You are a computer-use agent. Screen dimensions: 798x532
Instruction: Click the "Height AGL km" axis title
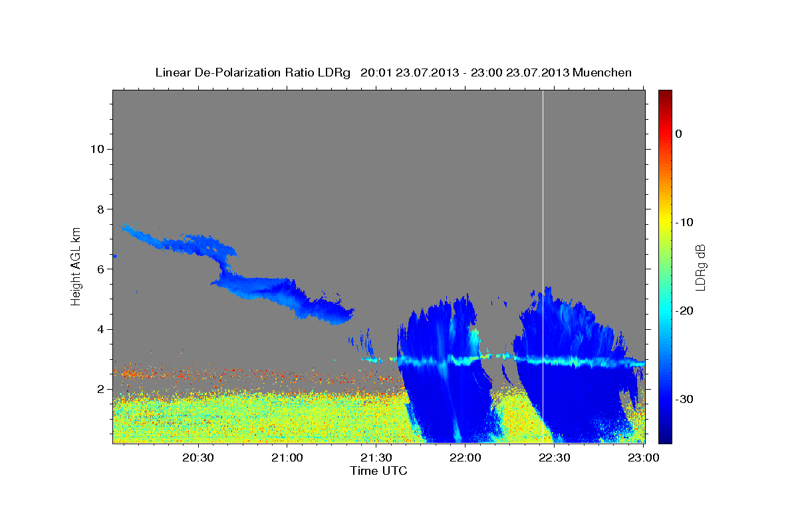76,265
